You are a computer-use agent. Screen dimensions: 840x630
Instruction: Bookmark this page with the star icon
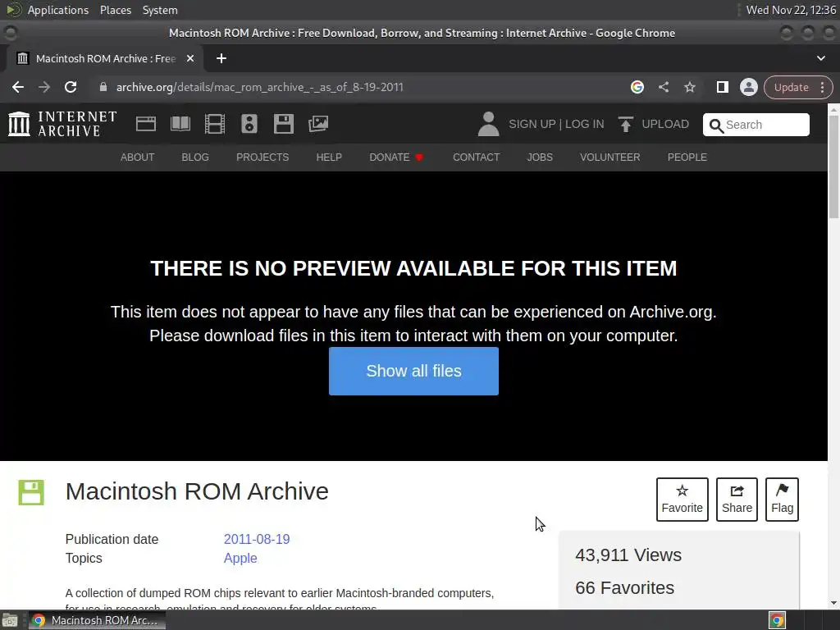tap(689, 87)
